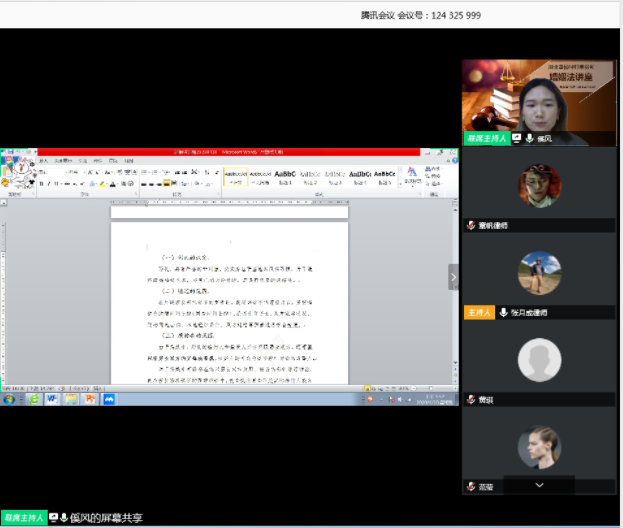
Task: Toggle the muted mic icon beside 董帆律师
Action: tap(471, 226)
